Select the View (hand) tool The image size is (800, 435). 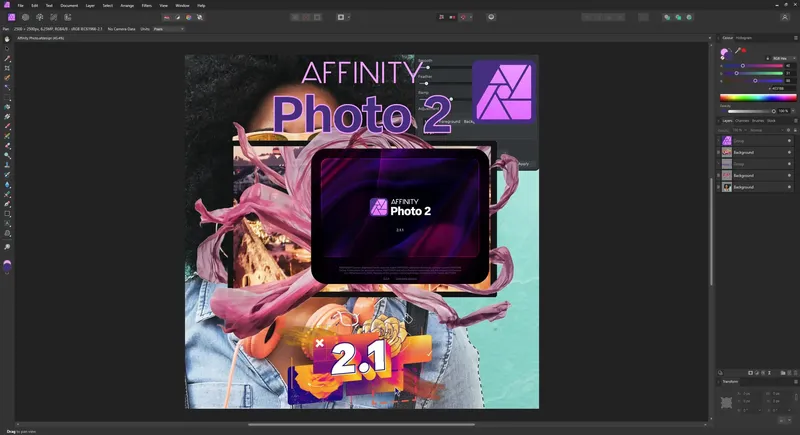(7, 39)
